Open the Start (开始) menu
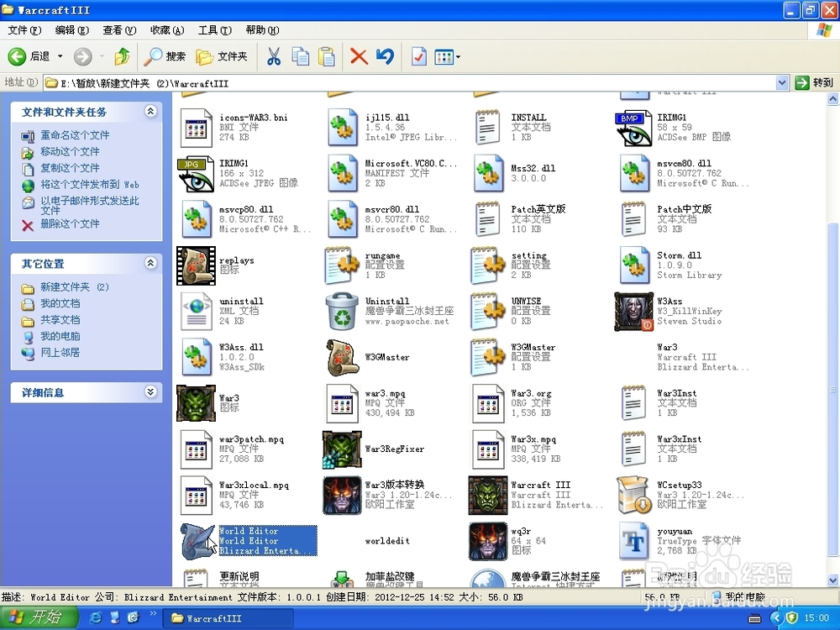The image size is (840, 630). click(38, 617)
